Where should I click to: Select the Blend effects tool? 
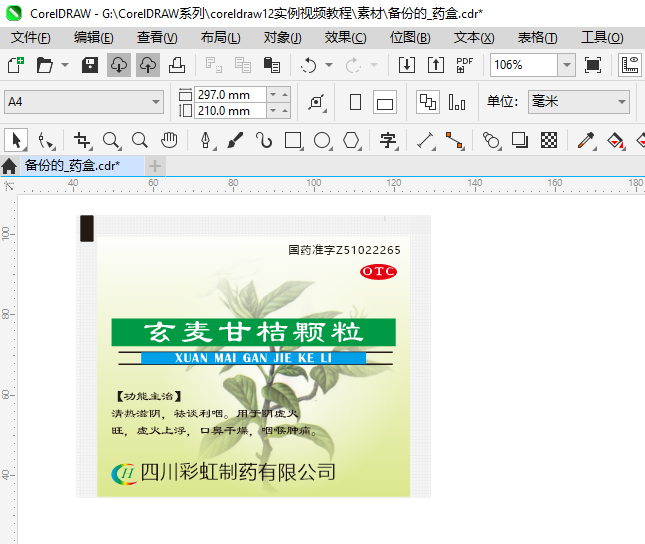point(492,140)
